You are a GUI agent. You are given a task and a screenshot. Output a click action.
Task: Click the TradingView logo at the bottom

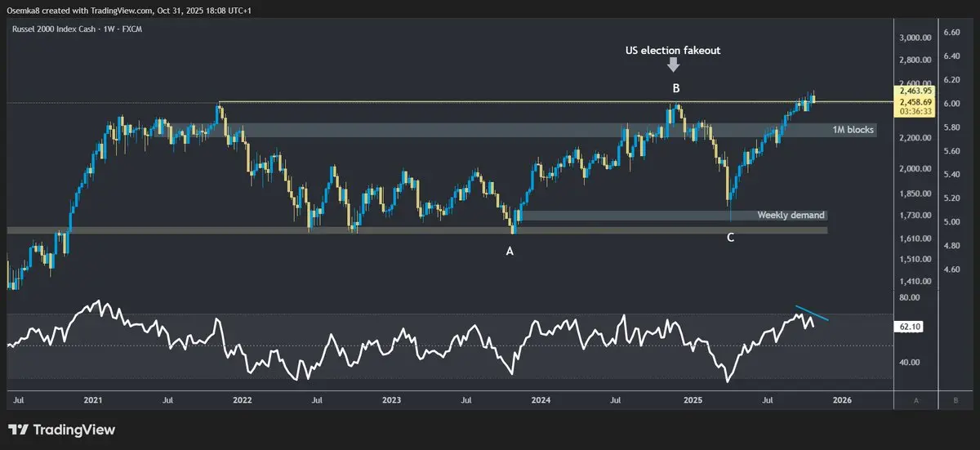click(x=61, y=430)
